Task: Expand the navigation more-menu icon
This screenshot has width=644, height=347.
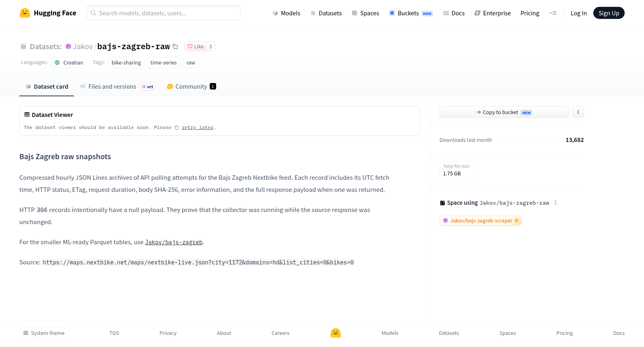Action: [x=553, y=13]
